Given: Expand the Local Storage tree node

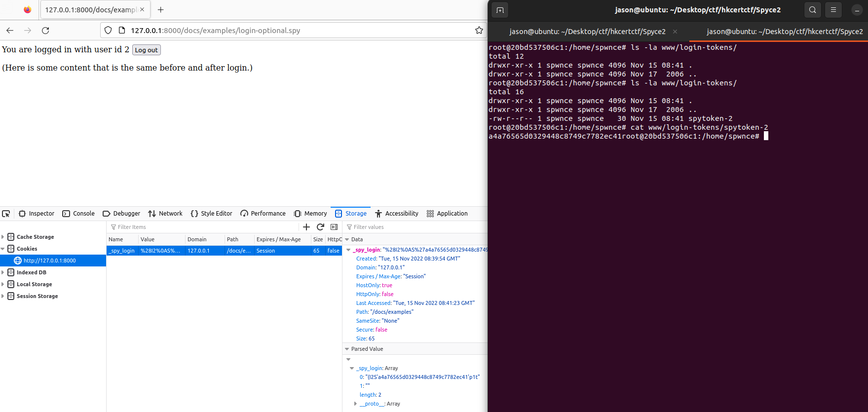Looking at the screenshot, I should 3,284.
